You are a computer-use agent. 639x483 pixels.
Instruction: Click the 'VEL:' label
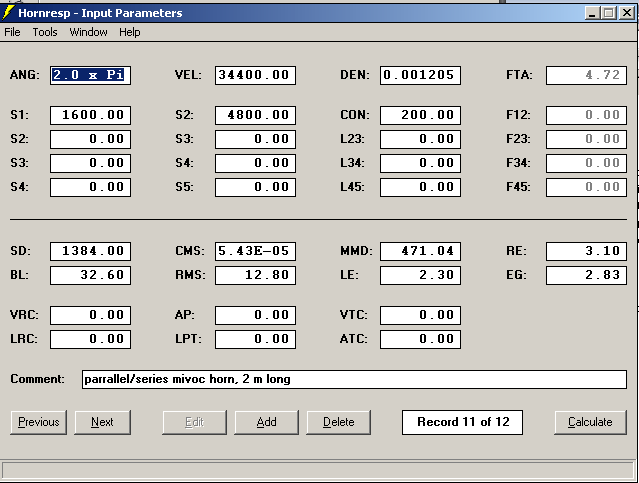click(x=188, y=75)
